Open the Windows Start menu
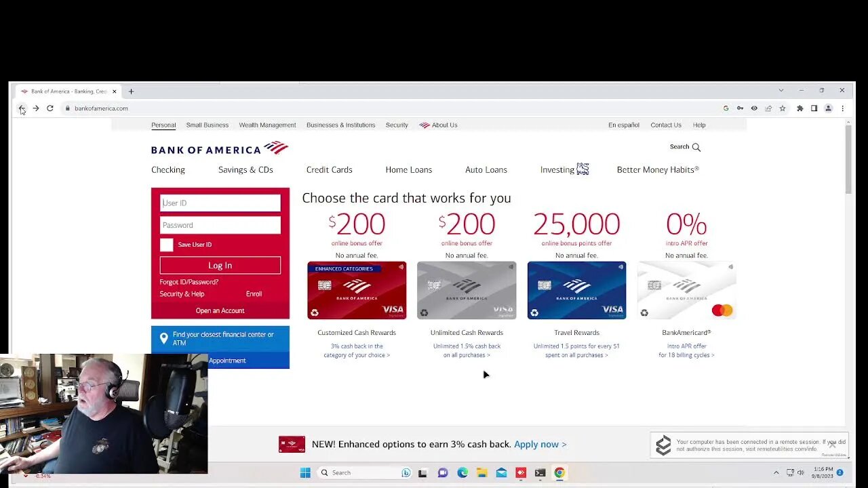 [305, 473]
